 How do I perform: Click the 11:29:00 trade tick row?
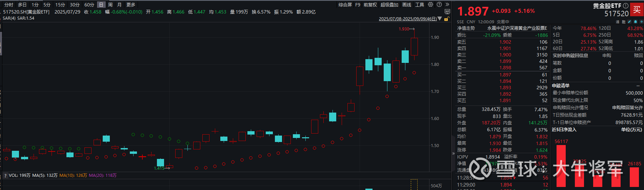pyautogui.click(x=502, y=185)
